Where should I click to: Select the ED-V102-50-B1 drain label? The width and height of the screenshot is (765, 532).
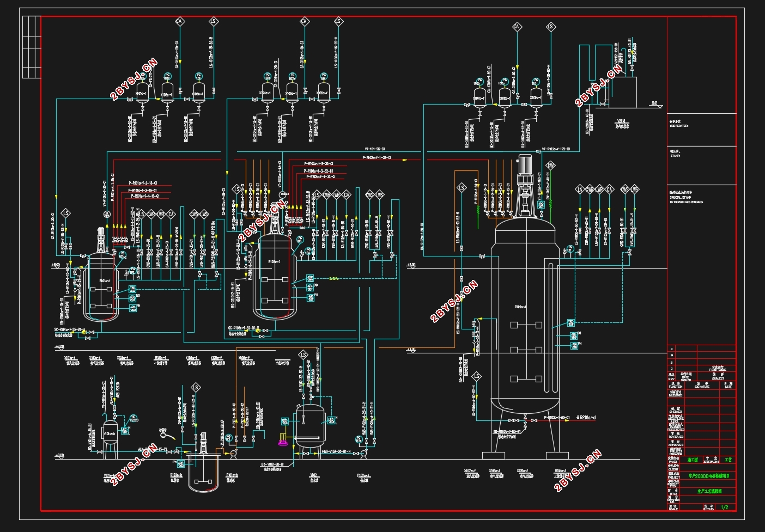click(x=272, y=464)
